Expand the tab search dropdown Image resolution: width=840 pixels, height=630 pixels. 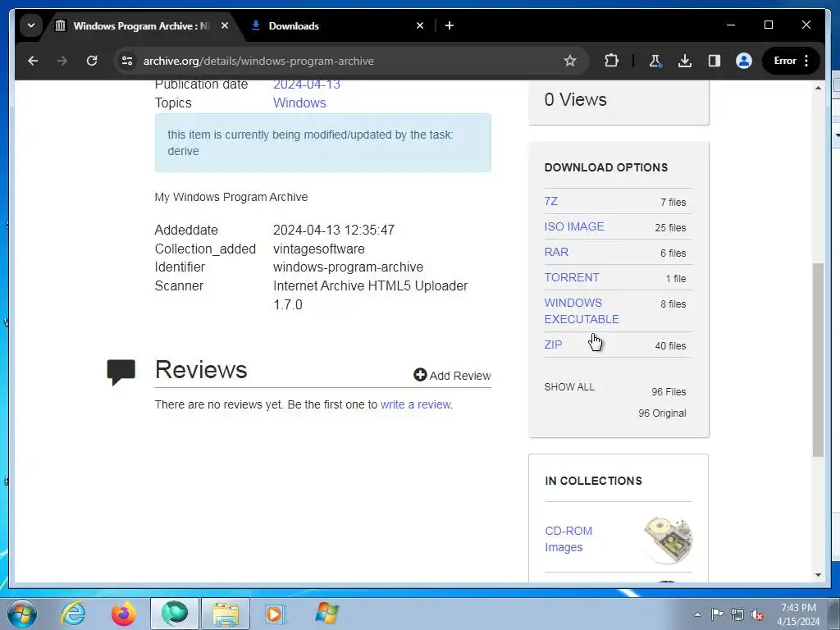click(x=31, y=25)
